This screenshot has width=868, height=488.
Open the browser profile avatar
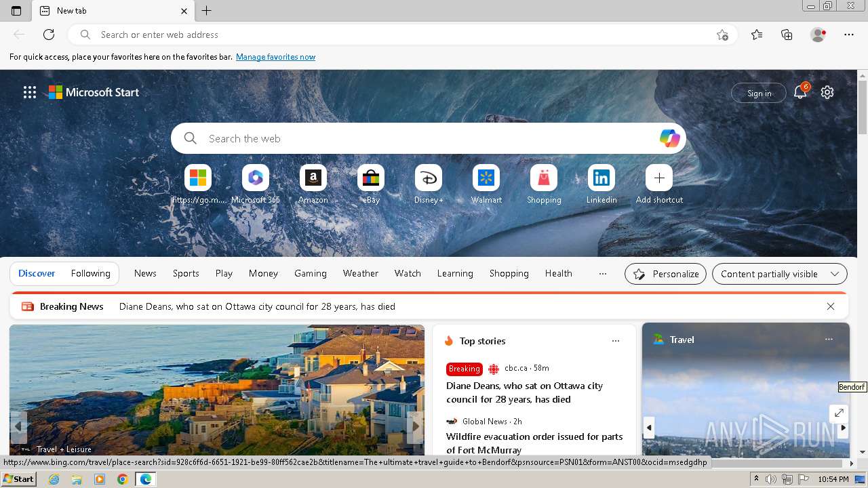point(818,35)
